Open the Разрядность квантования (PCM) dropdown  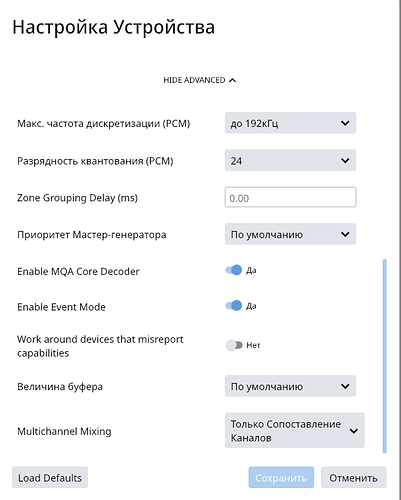(290, 160)
